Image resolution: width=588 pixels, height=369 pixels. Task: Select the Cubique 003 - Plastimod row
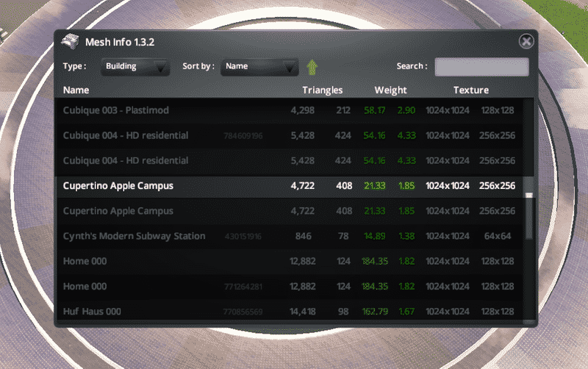115,110
